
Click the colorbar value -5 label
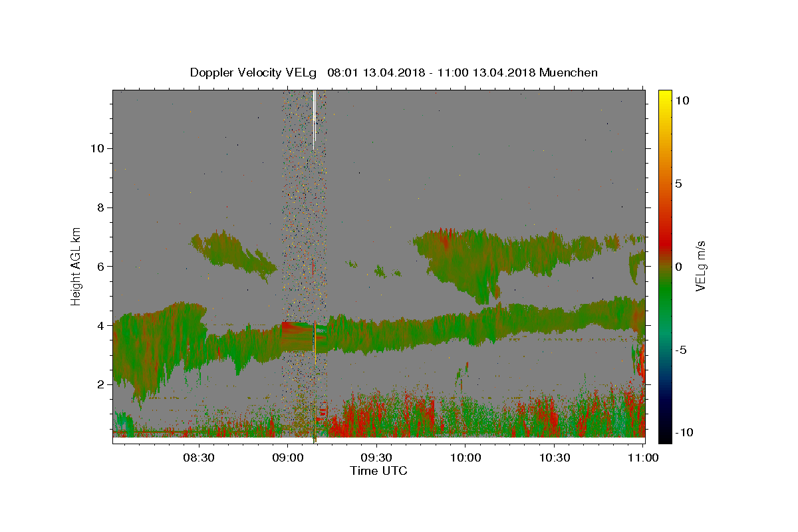(x=681, y=349)
